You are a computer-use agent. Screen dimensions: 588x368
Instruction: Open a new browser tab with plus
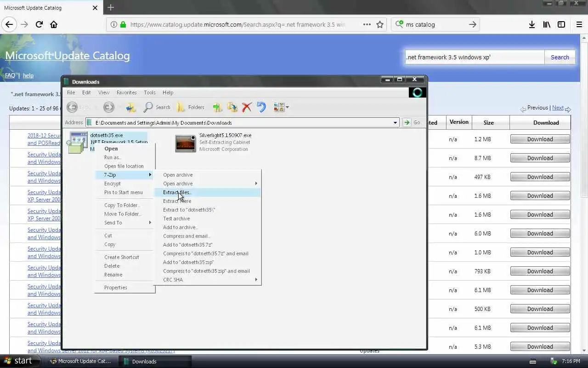coord(110,7)
